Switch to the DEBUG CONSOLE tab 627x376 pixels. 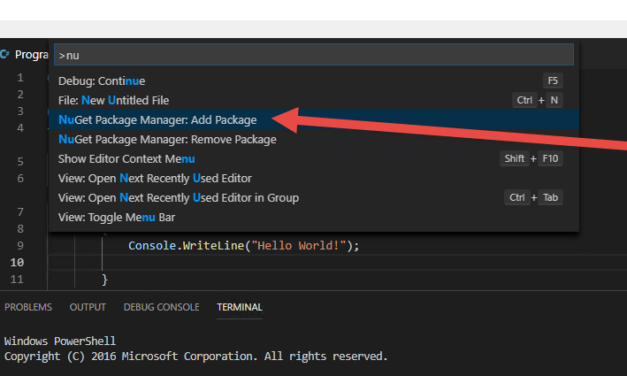tap(161, 307)
